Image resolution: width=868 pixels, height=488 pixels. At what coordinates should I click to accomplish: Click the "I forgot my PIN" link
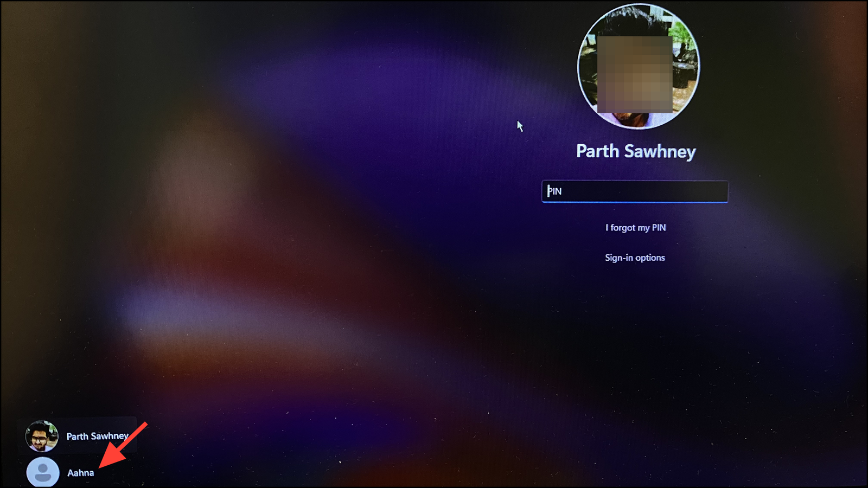(x=635, y=228)
